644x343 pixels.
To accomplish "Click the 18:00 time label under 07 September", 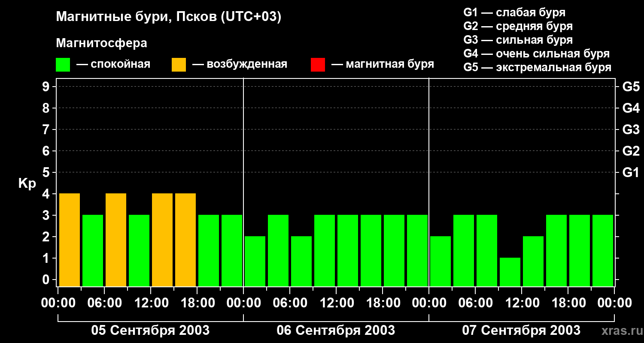I will [568, 303].
